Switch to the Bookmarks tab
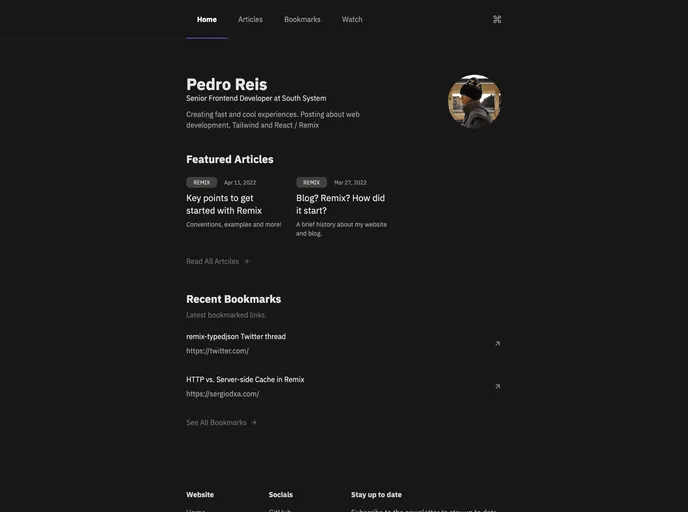The image size is (688, 512). click(x=302, y=19)
